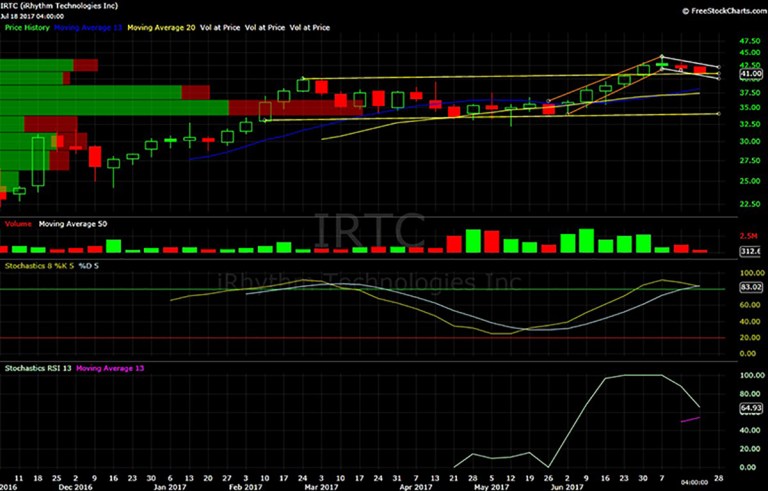Click the Dec 2016 month label
Viewport: 768px width, 491px height.
tap(75, 487)
